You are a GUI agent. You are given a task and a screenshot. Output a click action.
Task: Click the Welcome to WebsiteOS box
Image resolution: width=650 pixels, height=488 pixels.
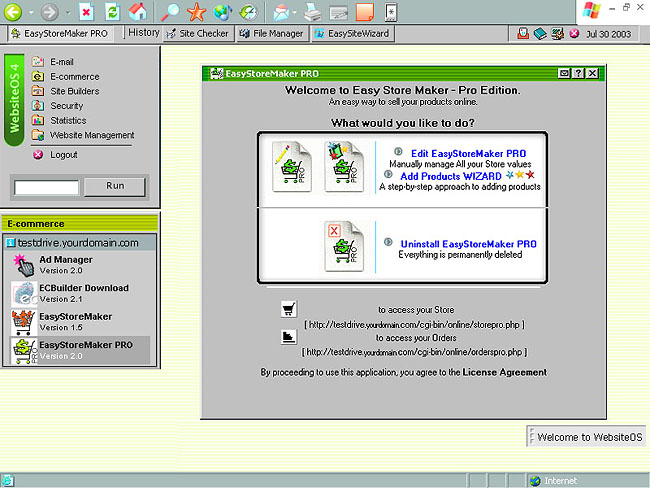[586, 437]
